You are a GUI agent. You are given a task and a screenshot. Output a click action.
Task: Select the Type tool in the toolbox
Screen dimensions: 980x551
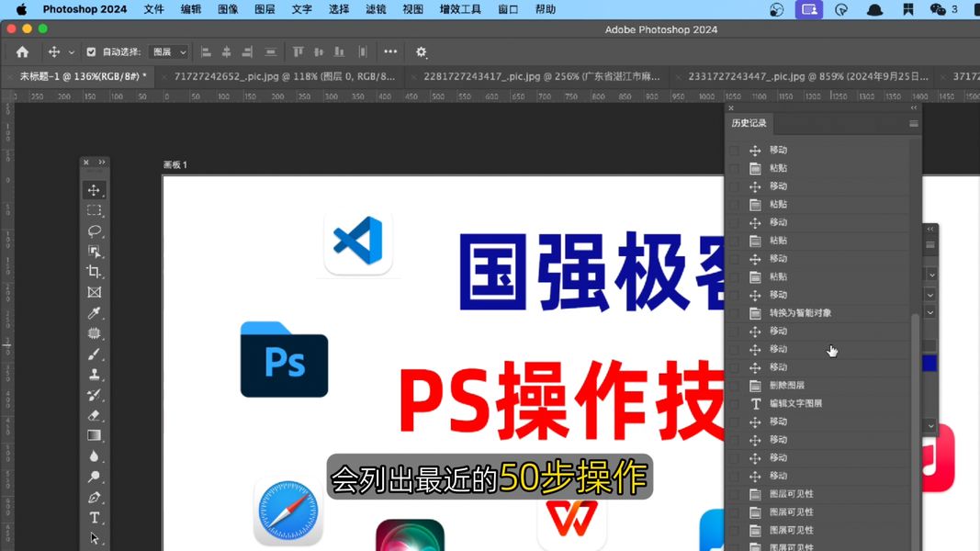(x=94, y=517)
